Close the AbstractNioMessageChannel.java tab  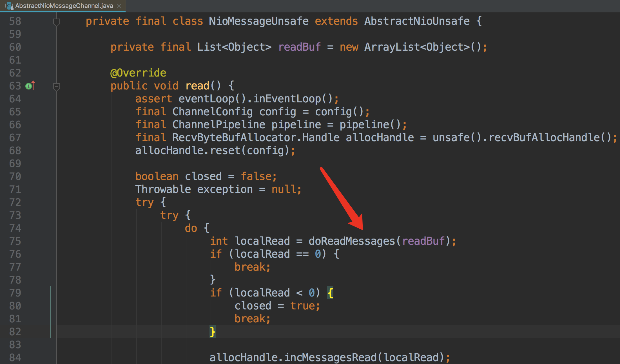119,6
